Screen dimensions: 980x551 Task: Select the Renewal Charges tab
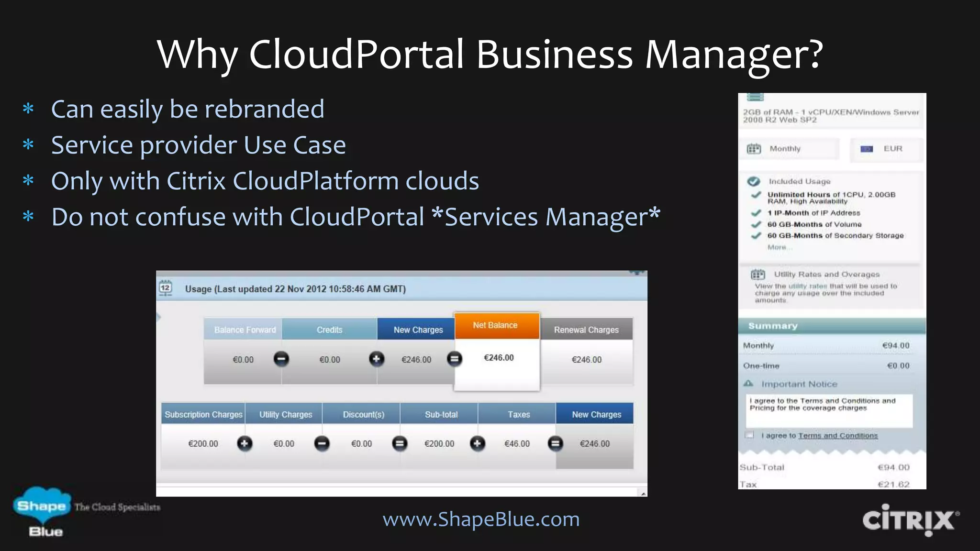[x=586, y=329]
